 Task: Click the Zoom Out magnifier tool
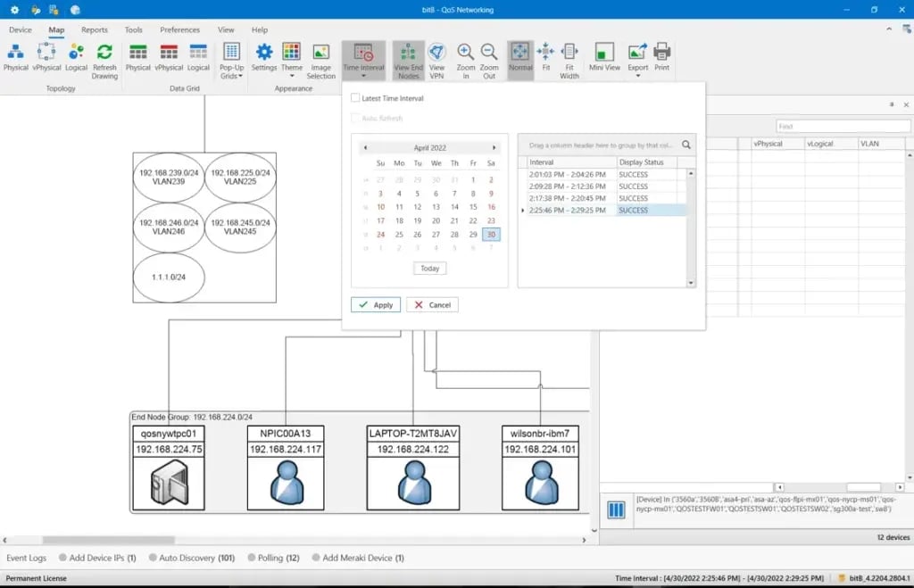click(x=489, y=54)
